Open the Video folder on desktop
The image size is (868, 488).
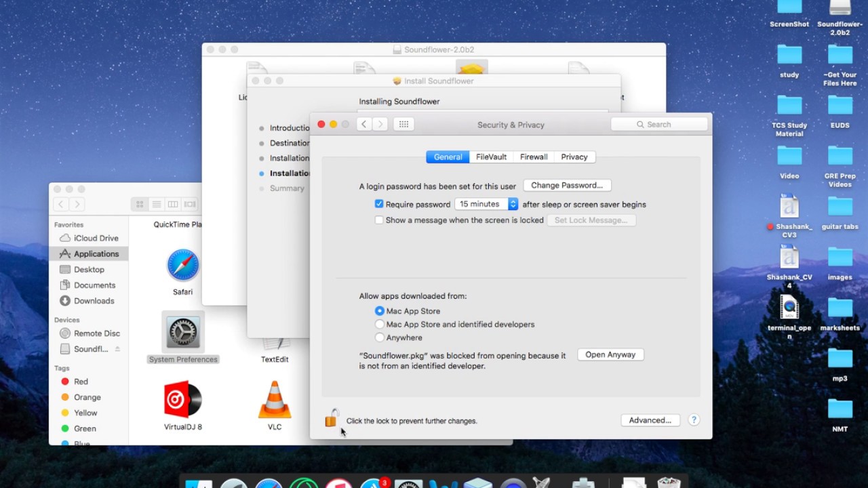pos(789,156)
